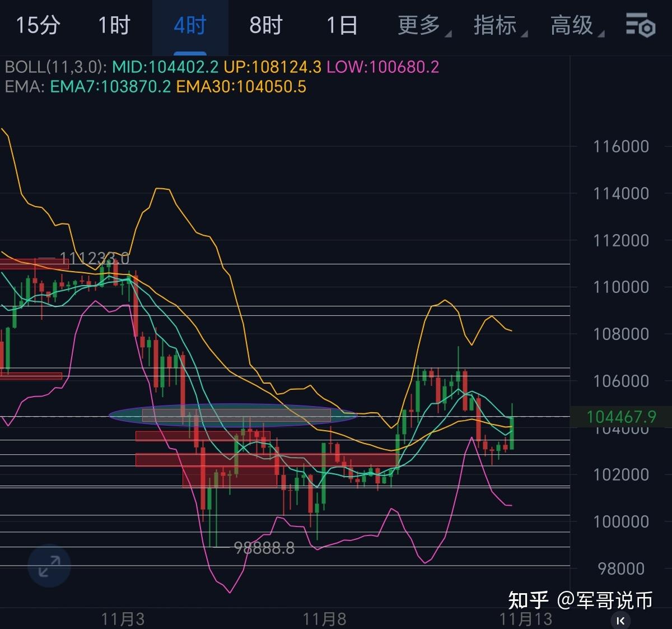Switch to the 1时 timeframe tab
Screen dimensions: 672x629
[115, 25]
